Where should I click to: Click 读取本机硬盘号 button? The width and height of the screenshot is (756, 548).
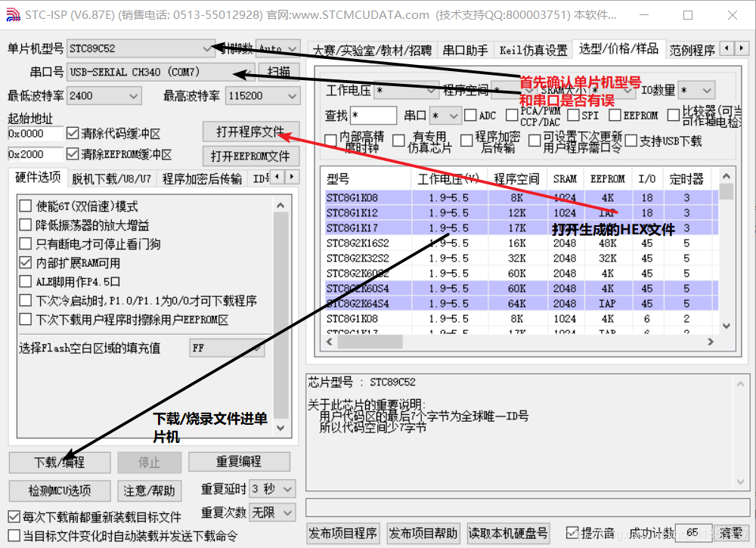(508, 533)
